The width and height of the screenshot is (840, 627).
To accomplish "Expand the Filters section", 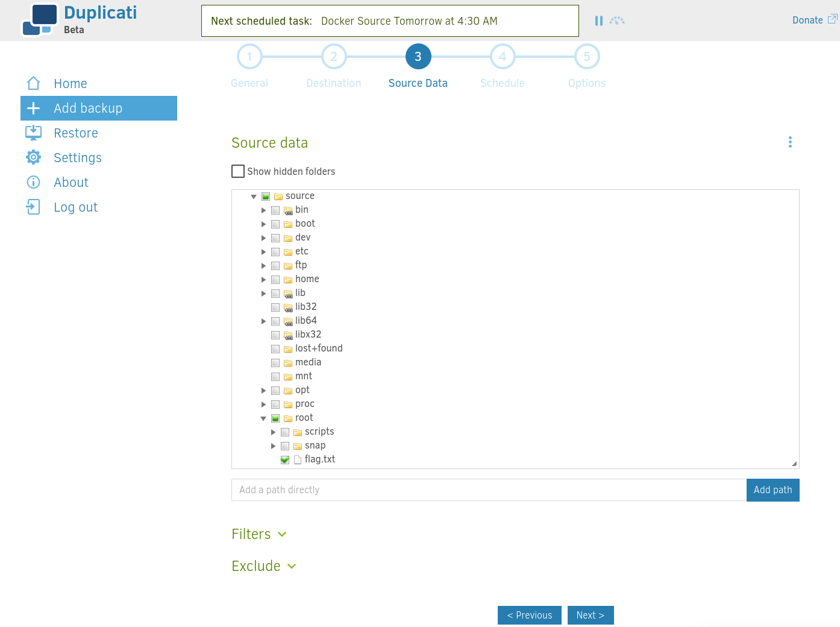I will coord(259,534).
